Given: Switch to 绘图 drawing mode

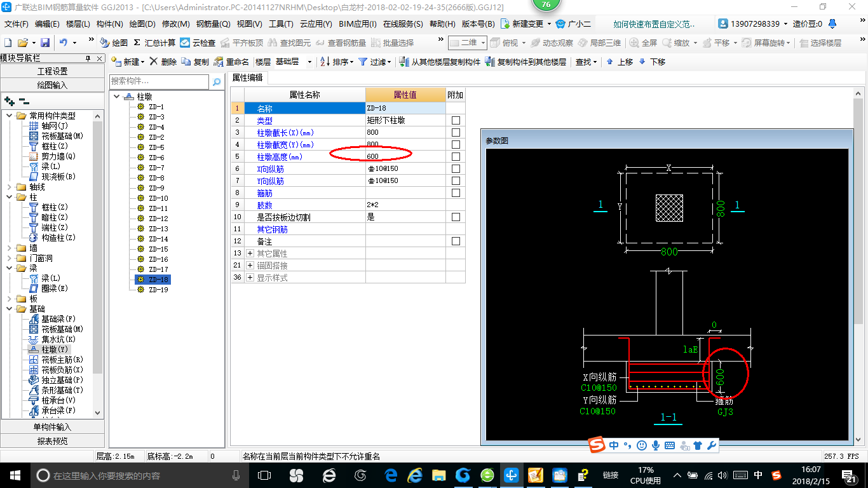Looking at the screenshot, I should (x=114, y=43).
